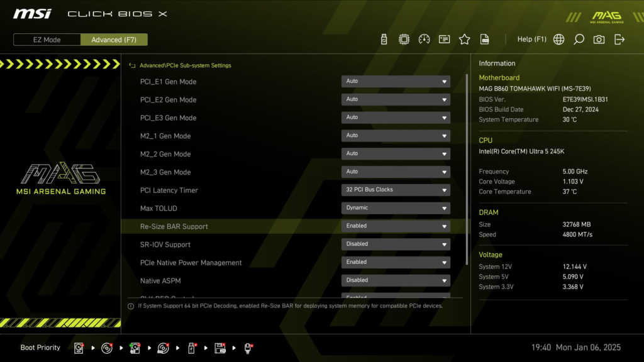The image size is (644, 362).
Task: Open search with the magnifier icon
Action: [579, 39]
